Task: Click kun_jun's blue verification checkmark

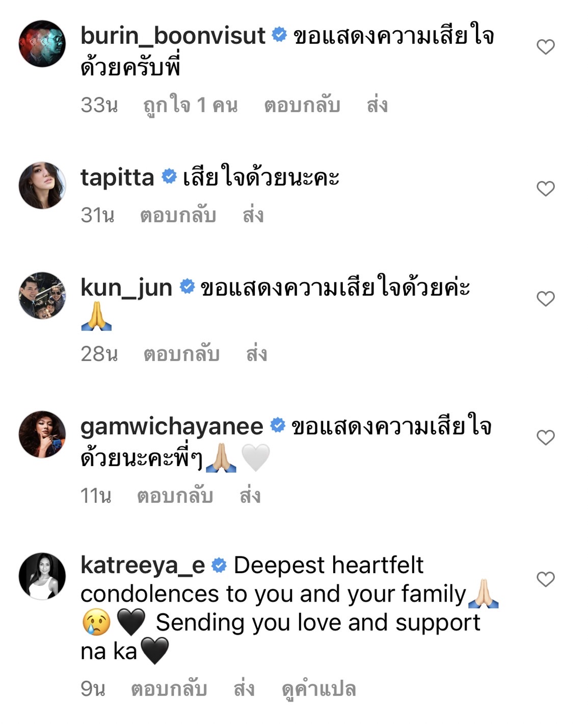Action: click(x=187, y=287)
